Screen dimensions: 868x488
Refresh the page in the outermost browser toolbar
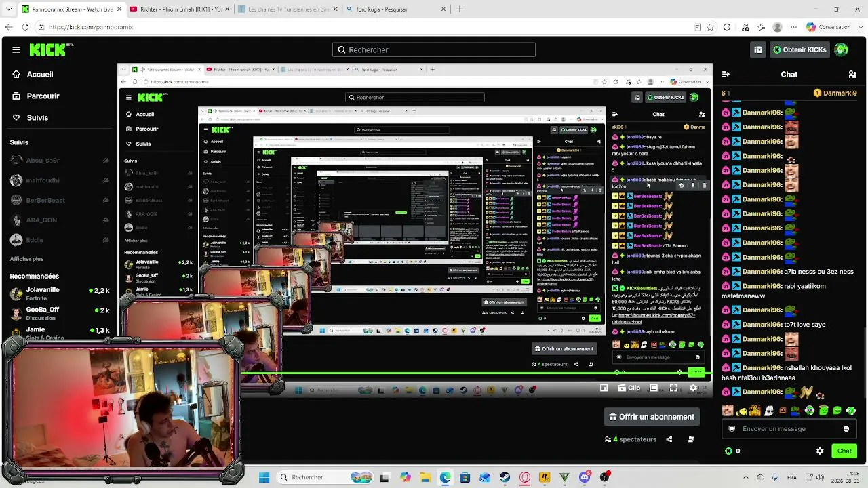(25, 27)
